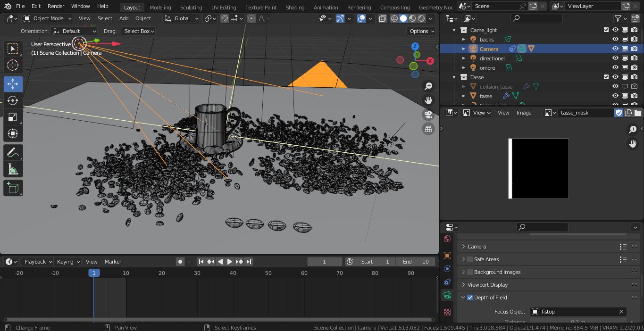Select the Cursor tool in the toolbar
Screen dimensions: 644x331
13,65
